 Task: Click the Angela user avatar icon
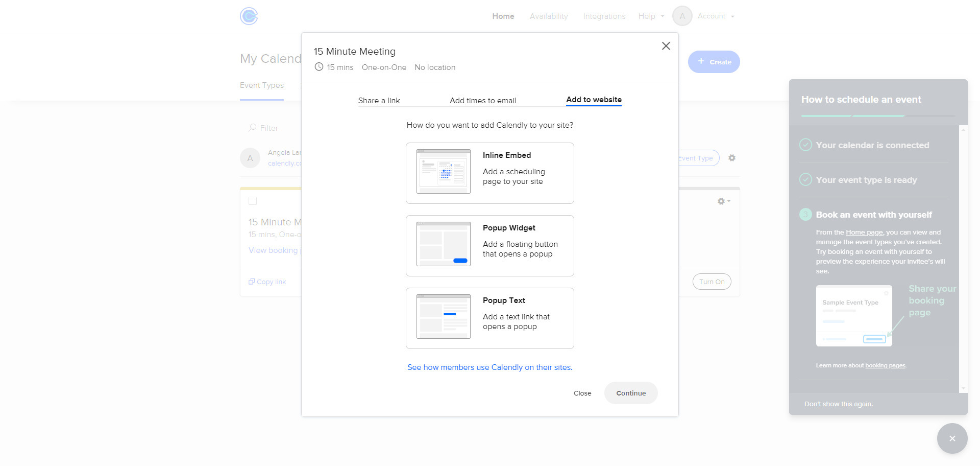click(x=250, y=158)
